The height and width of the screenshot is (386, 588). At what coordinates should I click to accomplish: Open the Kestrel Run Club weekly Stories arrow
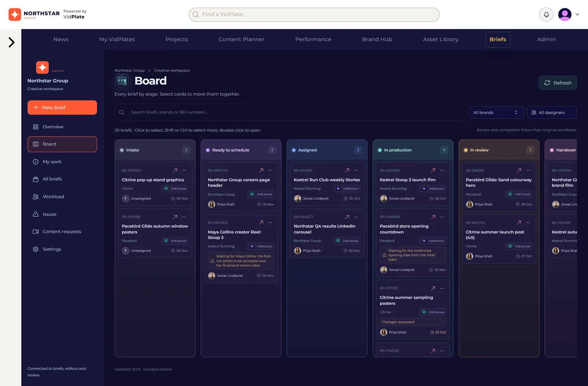click(347, 170)
